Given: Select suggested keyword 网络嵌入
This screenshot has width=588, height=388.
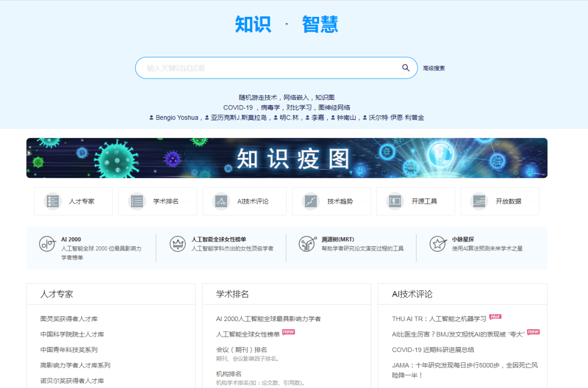Looking at the screenshot, I should tap(296, 98).
